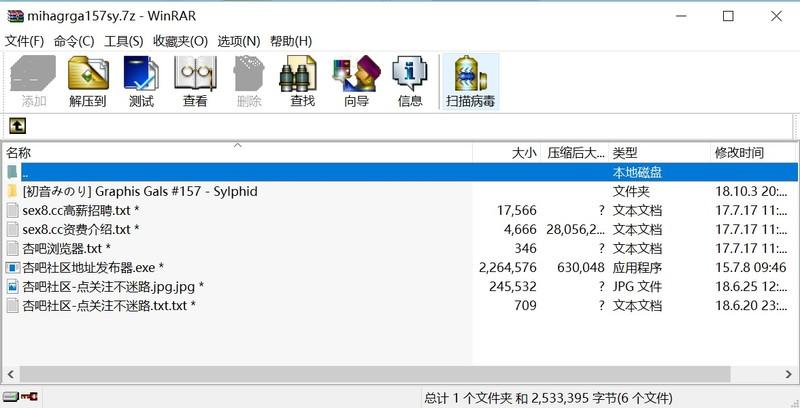
Task: Run 扫描病毒 (Virus Scan) on archive
Action: (x=470, y=81)
